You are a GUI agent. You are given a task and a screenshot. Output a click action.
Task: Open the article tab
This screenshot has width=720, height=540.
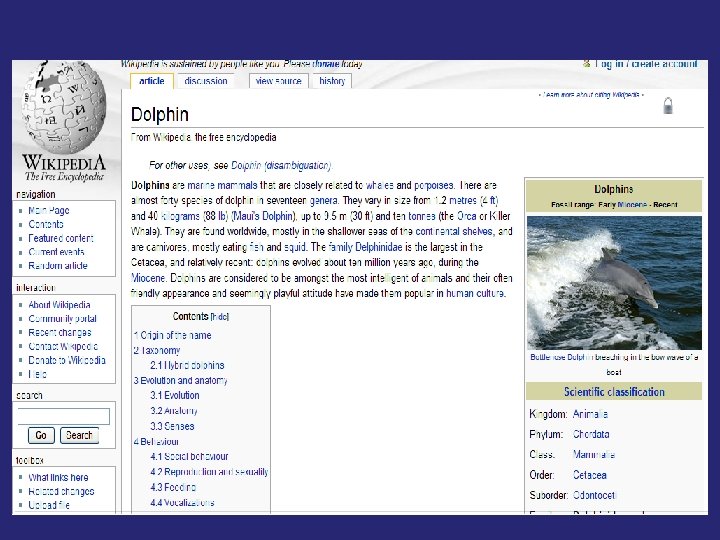pyautogui.click(x=152, y=81)
